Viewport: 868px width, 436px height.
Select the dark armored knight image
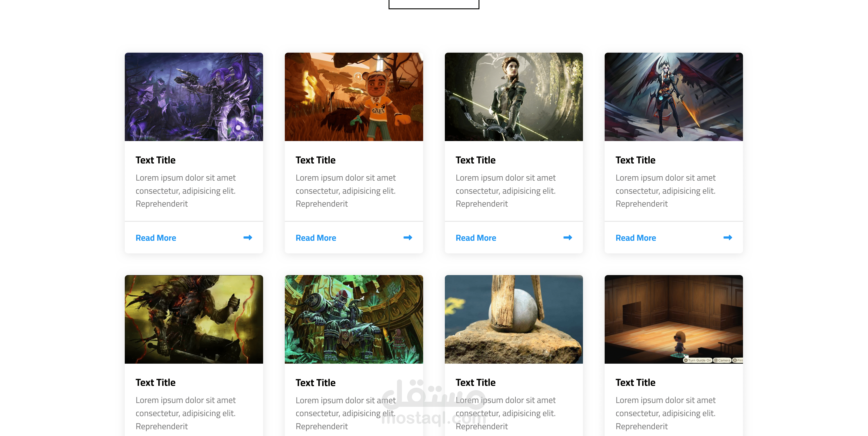tap(194, 319)
